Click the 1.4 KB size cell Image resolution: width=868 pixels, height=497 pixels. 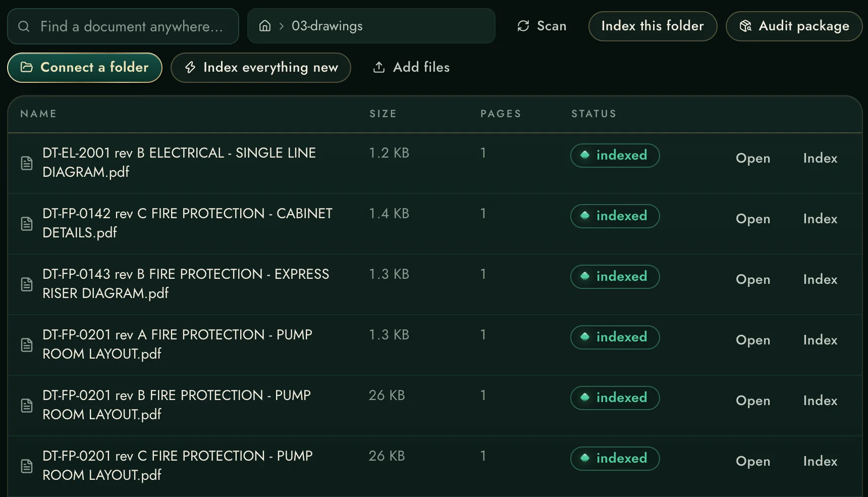pos(389,214)
